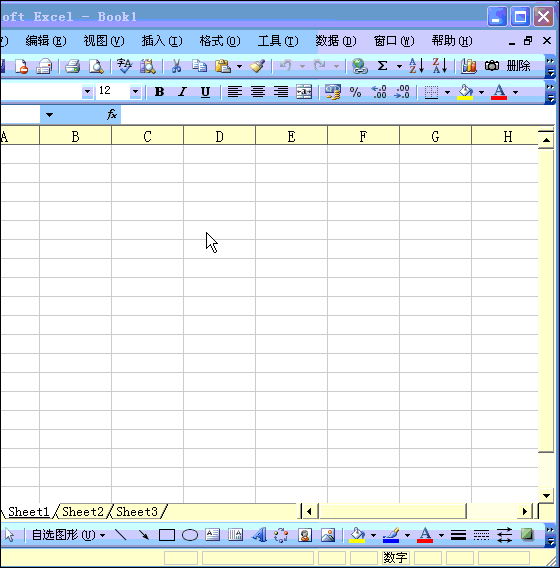This screenshot has width=560, height=568.
Task: Toggle Italic formatting
Action: pos(182,92)
